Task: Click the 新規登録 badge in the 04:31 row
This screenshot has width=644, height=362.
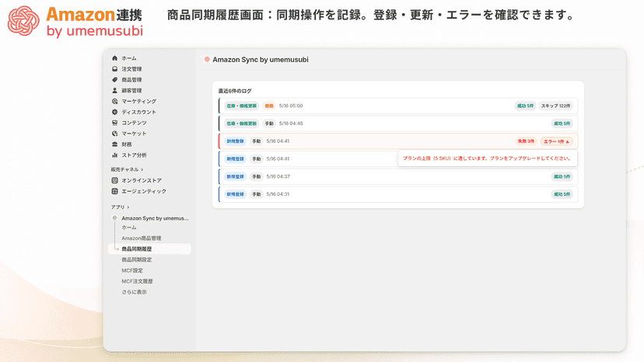Action: tap(236, 194)
